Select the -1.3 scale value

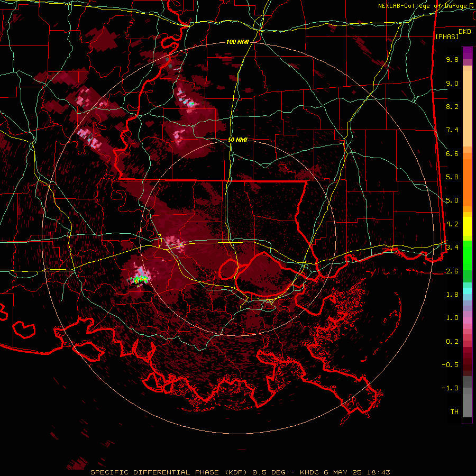click(450, 388)
